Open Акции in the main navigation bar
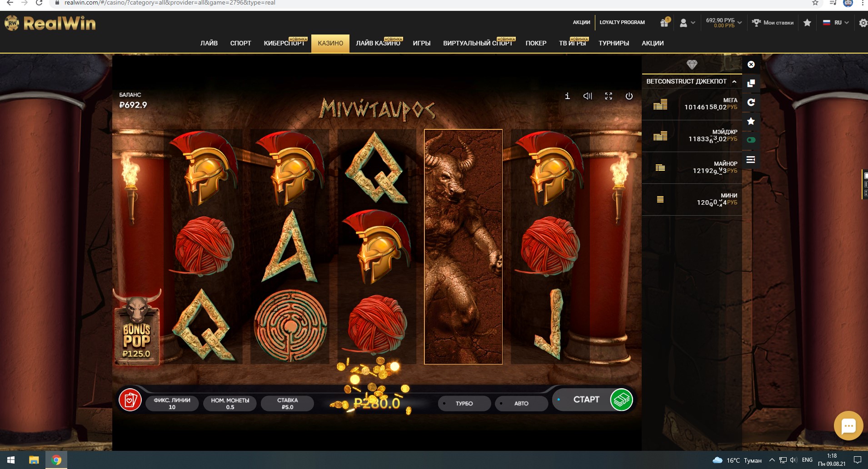Image resolution: width=868 pixels, height=469 pixels. click(653, 43)
